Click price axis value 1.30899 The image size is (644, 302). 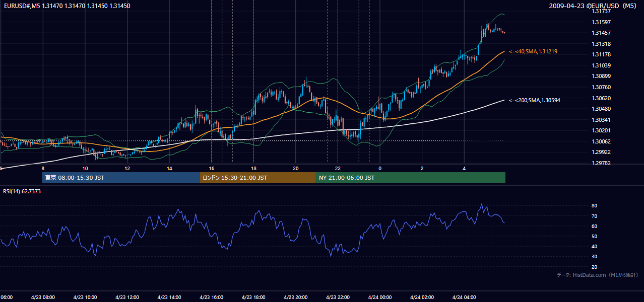(x=602, y=76)
